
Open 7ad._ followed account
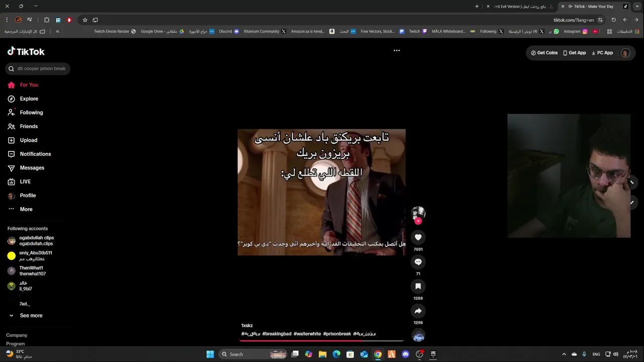pos(25,304)
